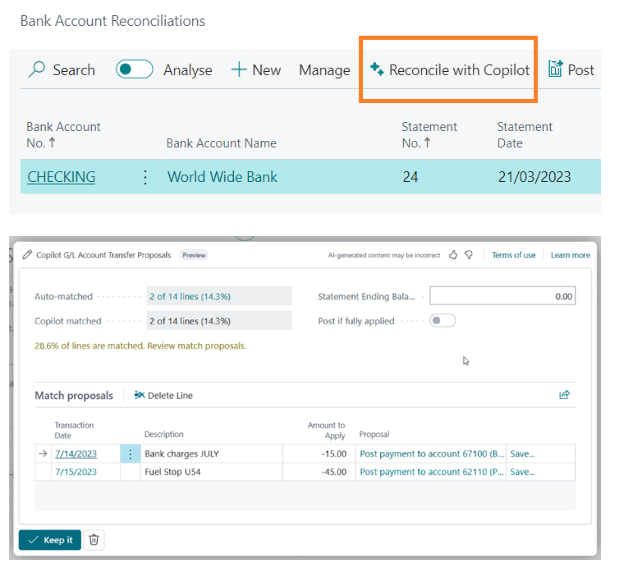Image resolution: width=625 pixels, height=584 pixels.
Task: Click the Keep it button
Action: [x=50, y=540]
